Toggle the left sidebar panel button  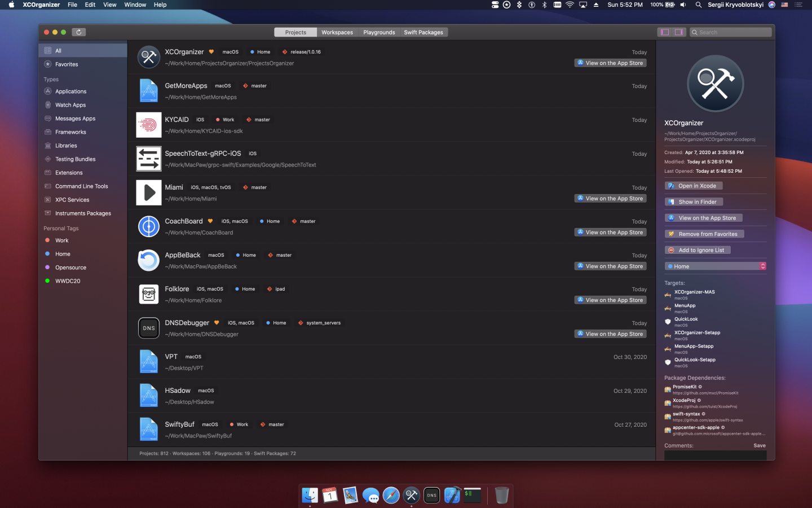click(665, 32)
